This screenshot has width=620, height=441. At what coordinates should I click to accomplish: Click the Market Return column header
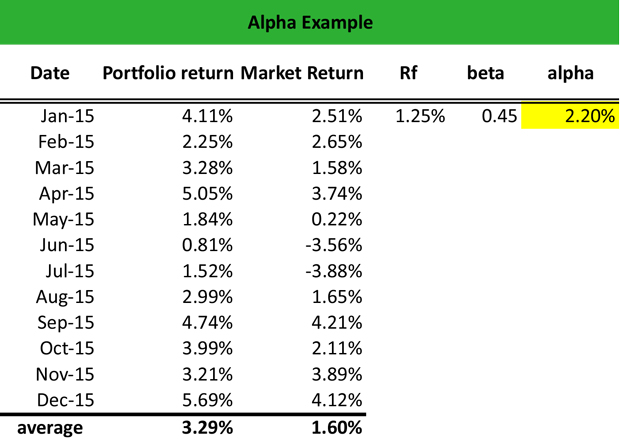point(303,73)
